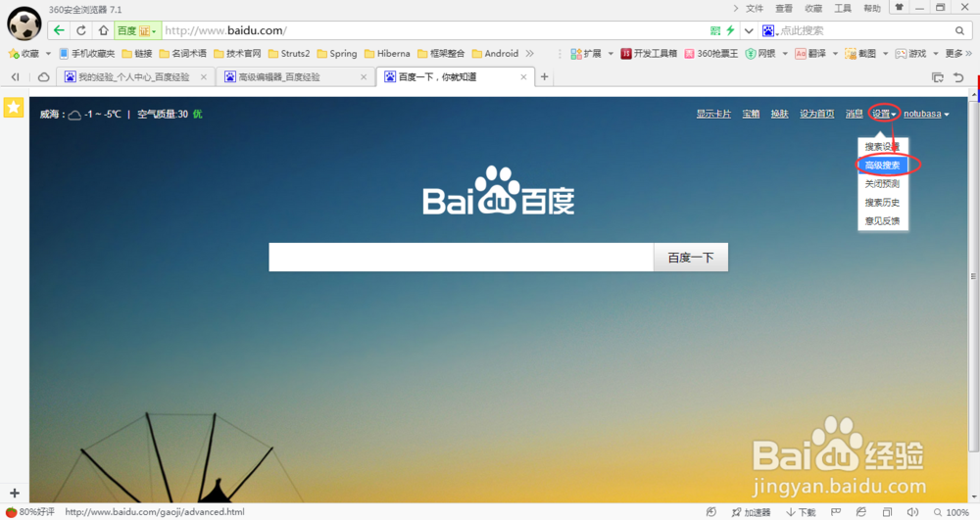Open the Hiberna bookmark folder
980x520 pixels.
(387, 54)
